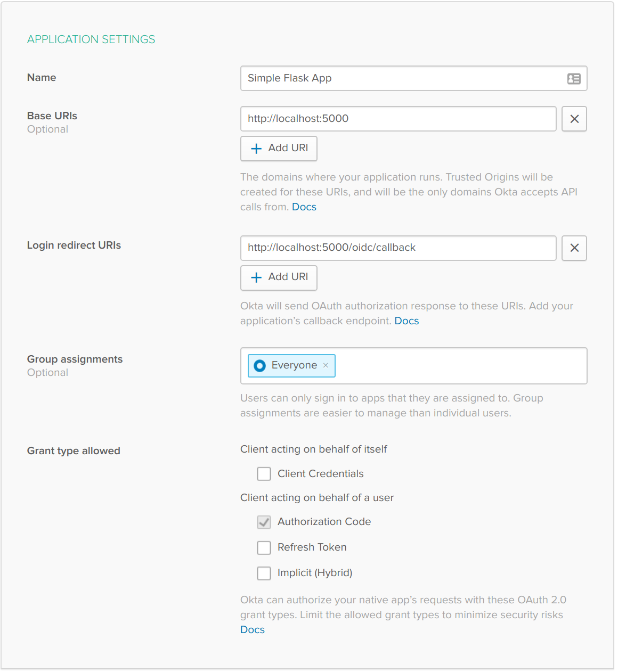The width and height of the screenshot is (618, 672).
Task: Click the Everyone group circle icon
Action: [259, 366]
